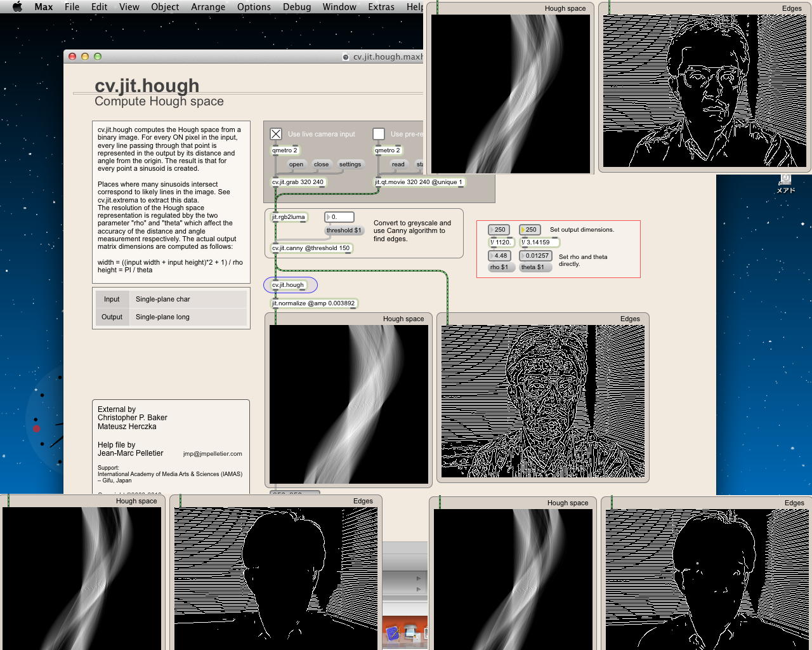Open the Extras menu

point(381,7)
